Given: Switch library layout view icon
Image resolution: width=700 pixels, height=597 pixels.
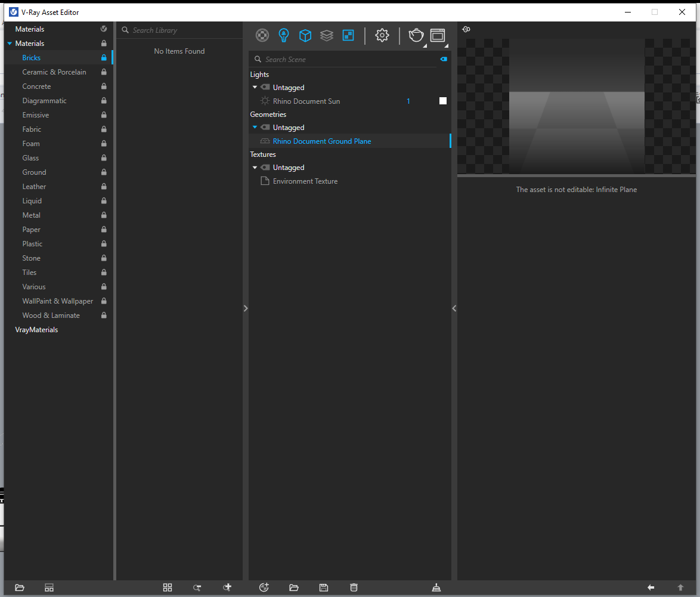Looking at the screenshot, I should (x=49, y=587).
